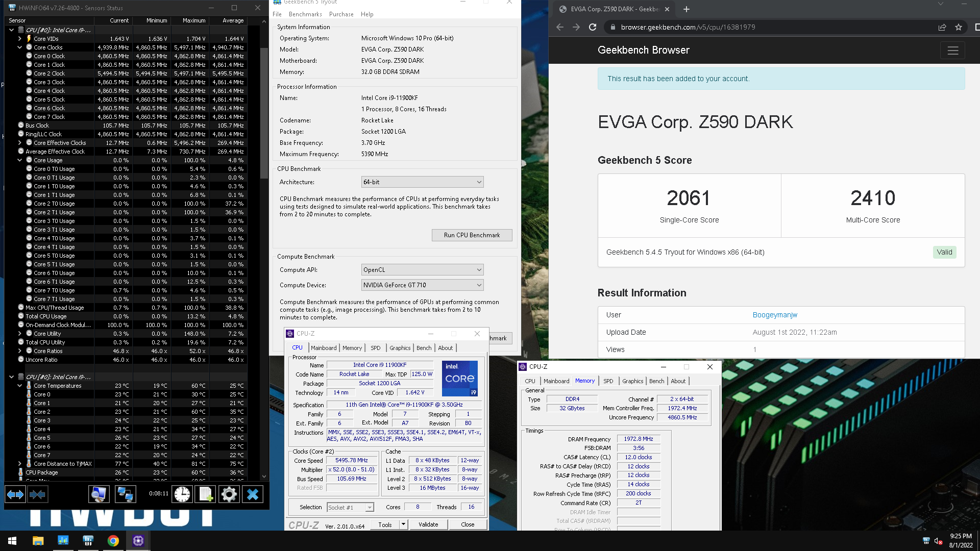Go forward in Chrome browser
This screenshot has width=980, height=551.
click(x=576, y=27)
